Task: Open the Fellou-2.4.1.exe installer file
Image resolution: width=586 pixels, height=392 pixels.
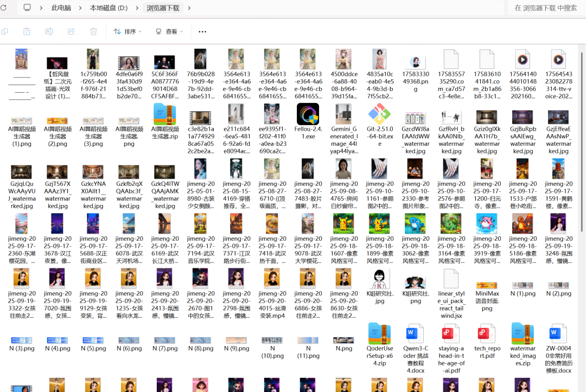Action: pyautogui.click(x=308, y=114)
